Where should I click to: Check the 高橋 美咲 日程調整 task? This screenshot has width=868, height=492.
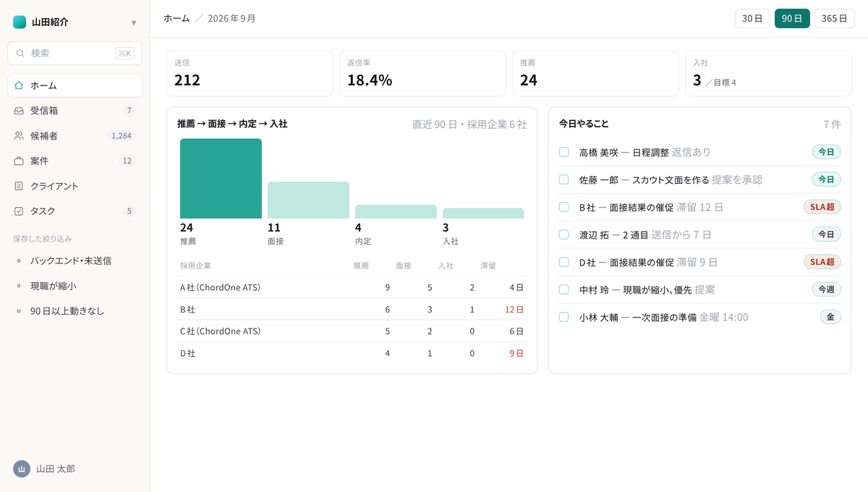pyautogui.click(x=564, y=152)
